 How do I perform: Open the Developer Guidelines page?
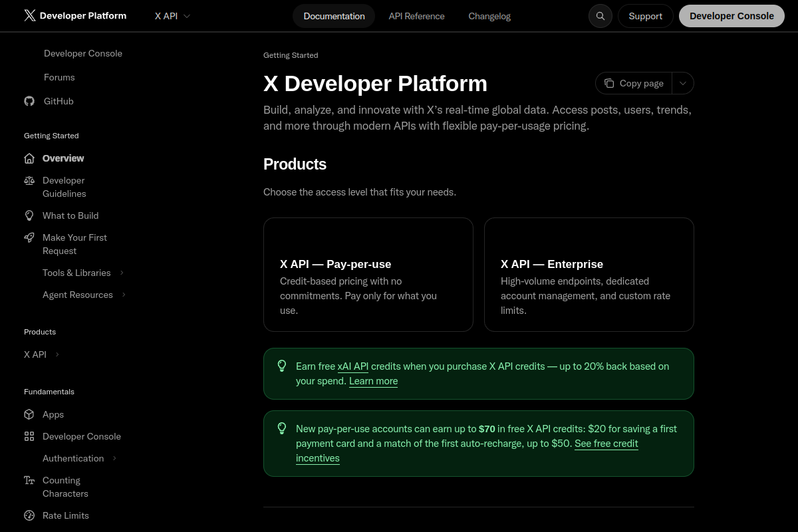65,187
